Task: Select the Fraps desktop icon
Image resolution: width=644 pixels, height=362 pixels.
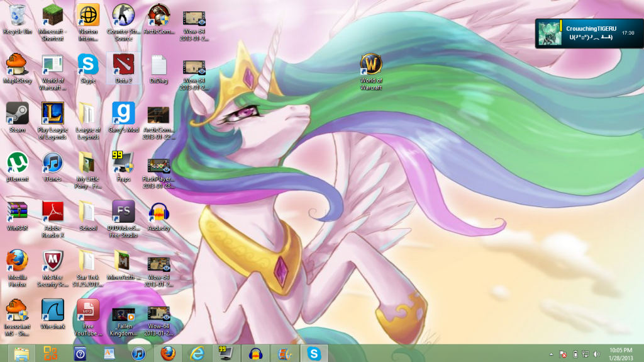Action: pos(123,167)
